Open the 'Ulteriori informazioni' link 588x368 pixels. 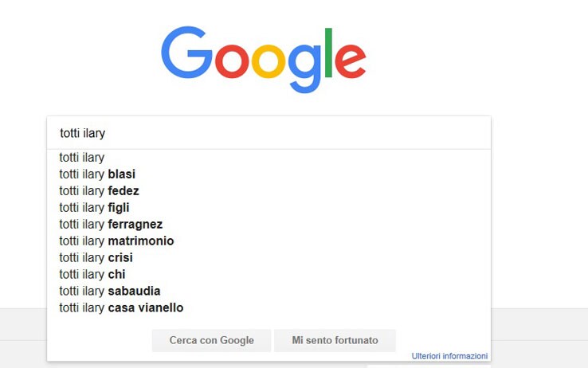tap(449, 356)
